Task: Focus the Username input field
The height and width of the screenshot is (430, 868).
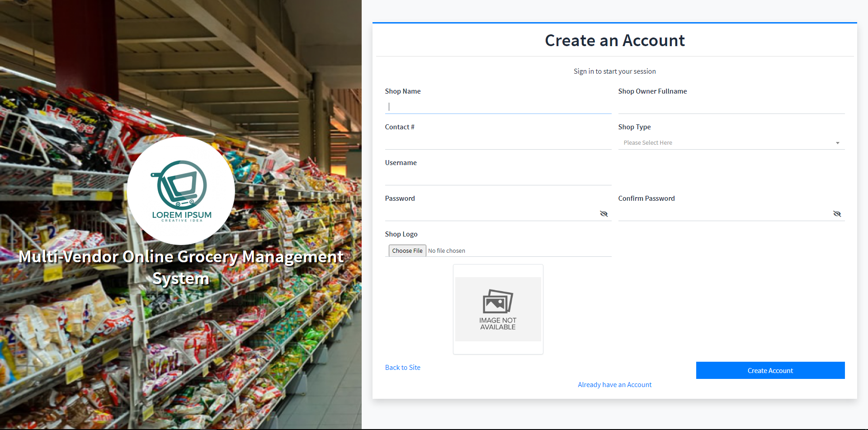Action: pyautogui.click(x=498, y=178)
